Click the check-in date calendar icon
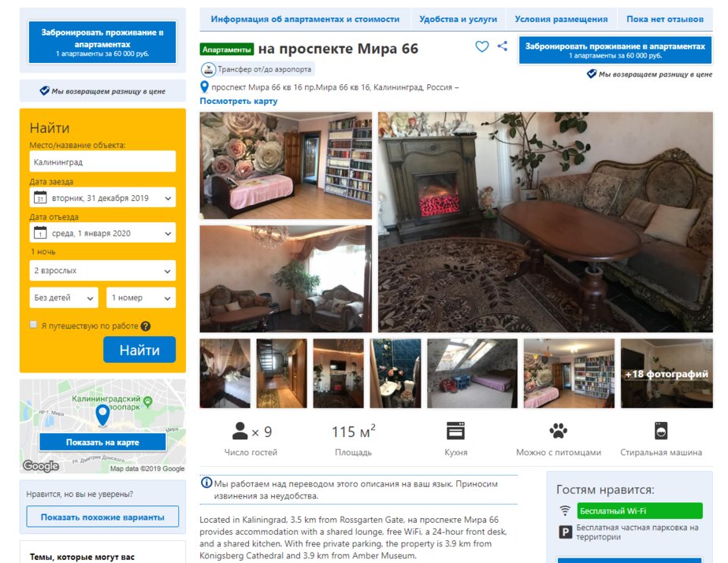The height and width of the screenshot is (563, 728). [x=40, y=198]
